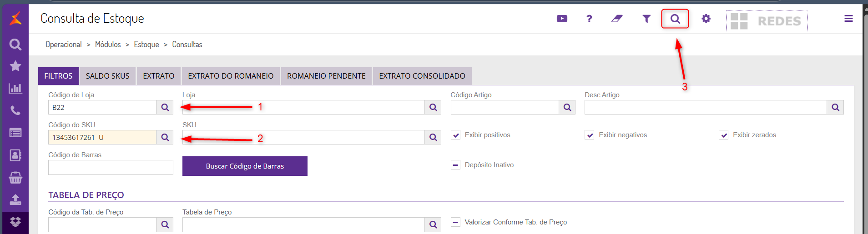Open favorites star in left sidebar
The width and height of the screenshot is (868, 234).
(x=15, y=66)
